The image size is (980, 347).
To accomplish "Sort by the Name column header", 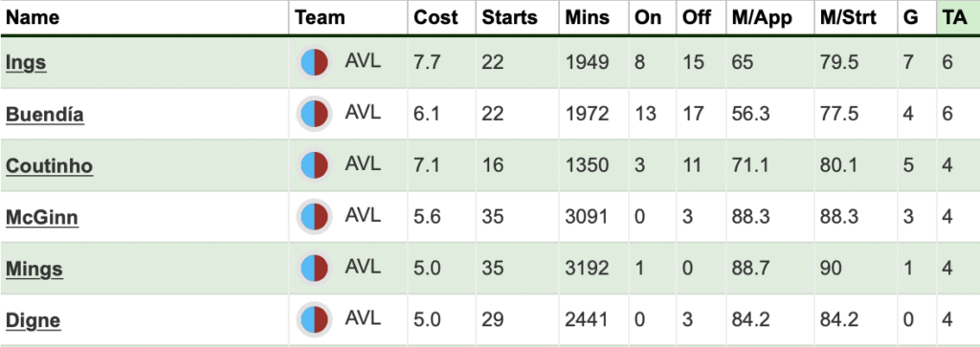I will click(x=32, y=17).
